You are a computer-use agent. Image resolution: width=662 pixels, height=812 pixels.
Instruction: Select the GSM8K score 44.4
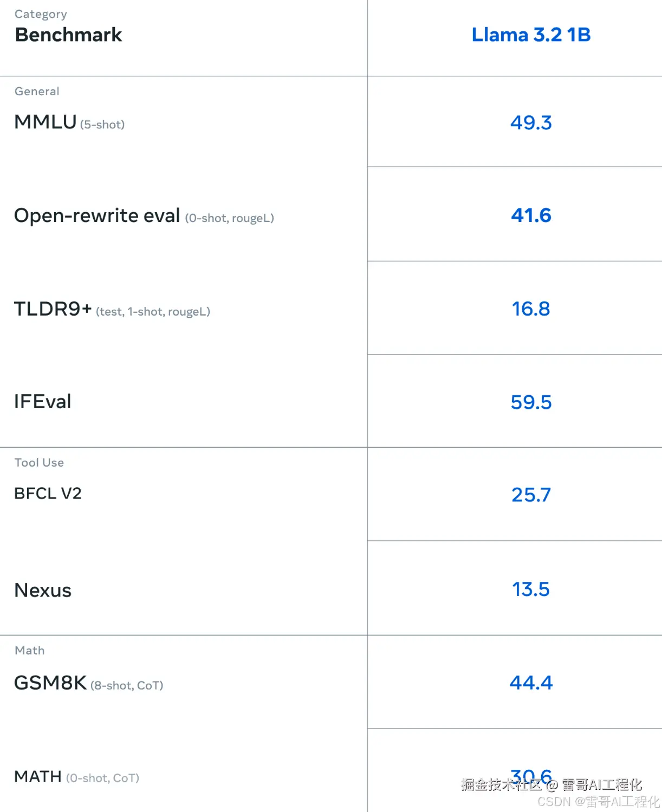531,683
